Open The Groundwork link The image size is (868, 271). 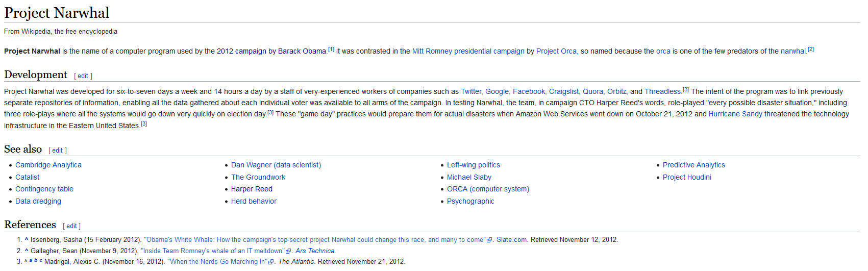[x=258, y=177]
